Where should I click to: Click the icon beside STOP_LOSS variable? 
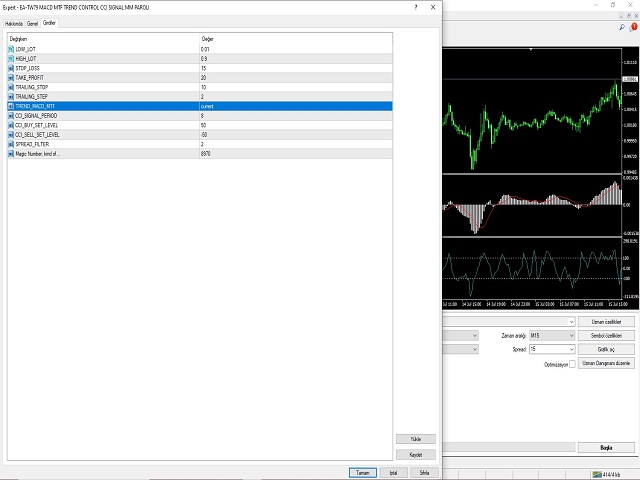coord(11,68)
